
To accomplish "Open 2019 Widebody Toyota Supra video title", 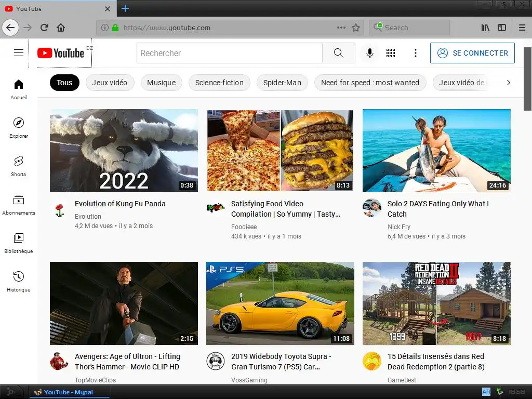I will (x=281, y=362).
